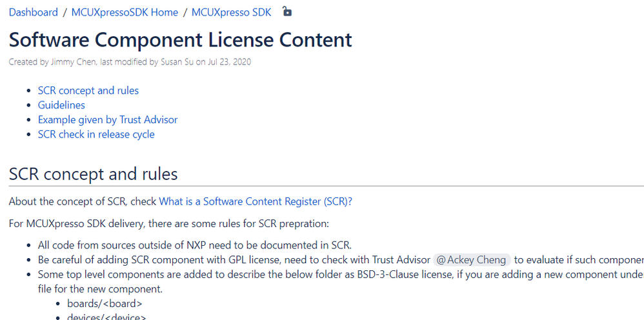Jump to the Guidelines section
Screen dimensions: 644x320
pyautogui.click(x=61, y=105)
